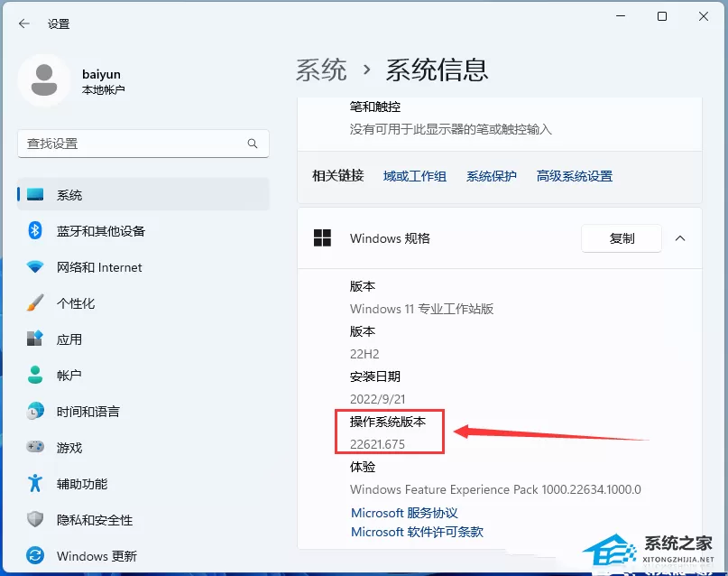Minimize the Settings window
Screen dimensions: 728x576
pos(621,16)
